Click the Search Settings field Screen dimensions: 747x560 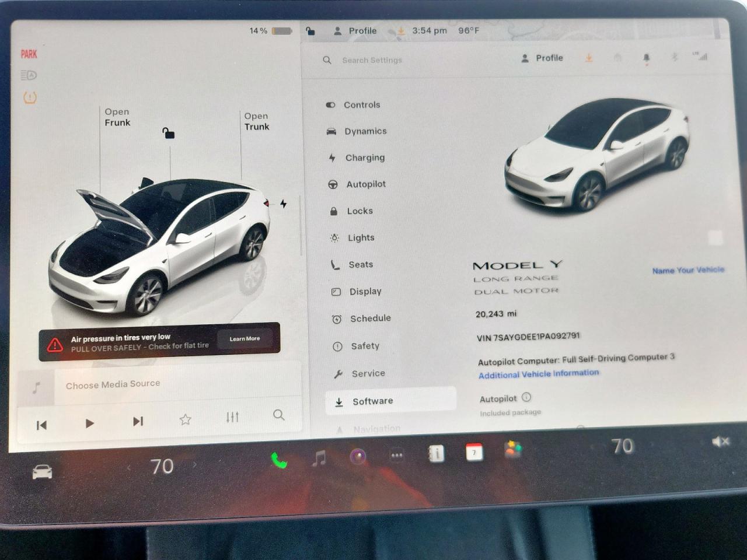click(372, 60)
